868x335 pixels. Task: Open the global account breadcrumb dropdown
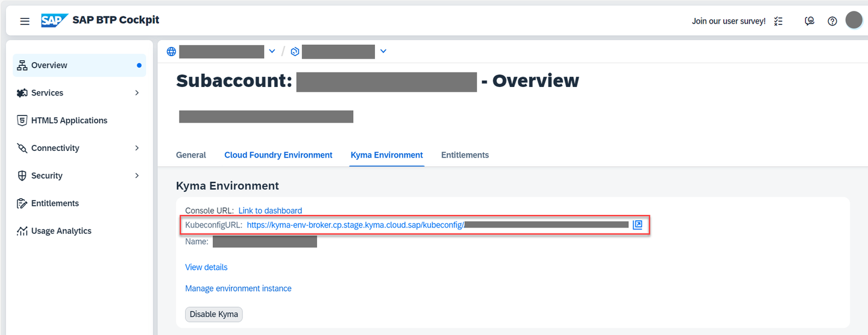click(272, 51)
